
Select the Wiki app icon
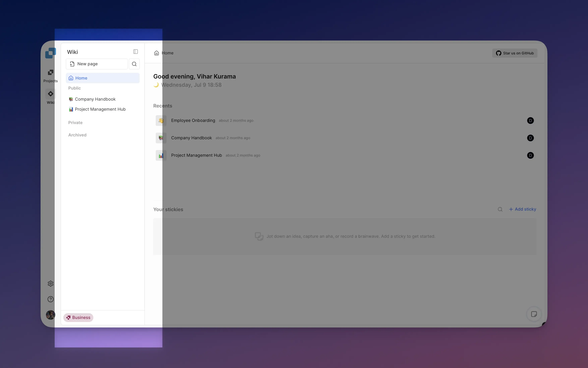click(x=50, y=94)
